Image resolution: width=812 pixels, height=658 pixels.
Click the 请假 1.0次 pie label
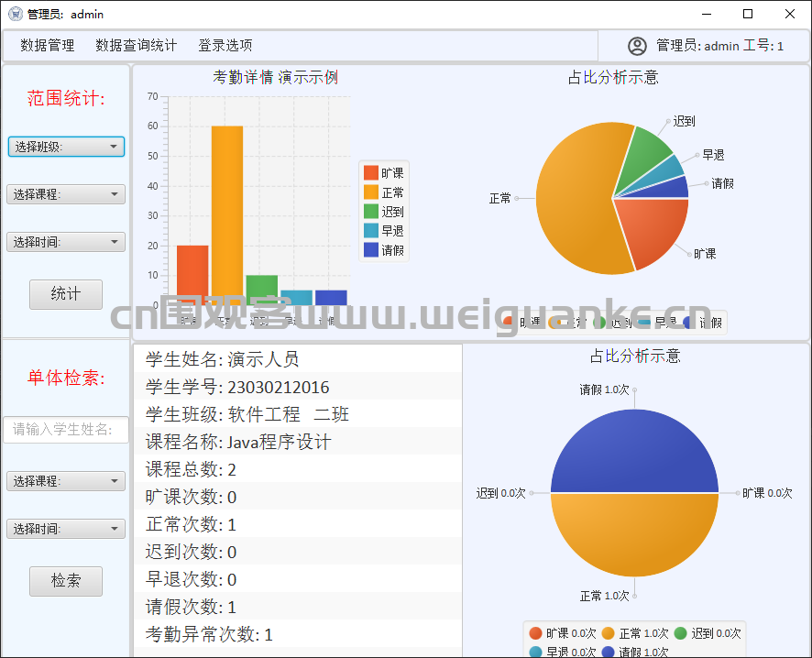(604, 389)
